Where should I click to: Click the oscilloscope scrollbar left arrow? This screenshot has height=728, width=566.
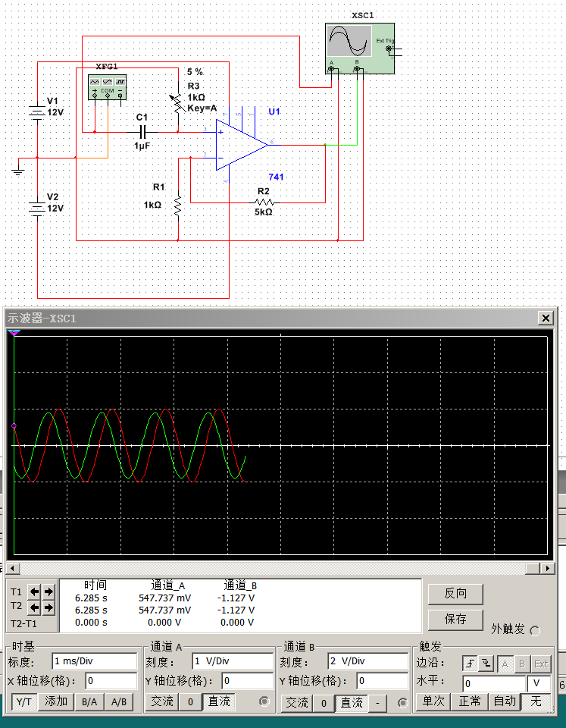click(13, 568)
